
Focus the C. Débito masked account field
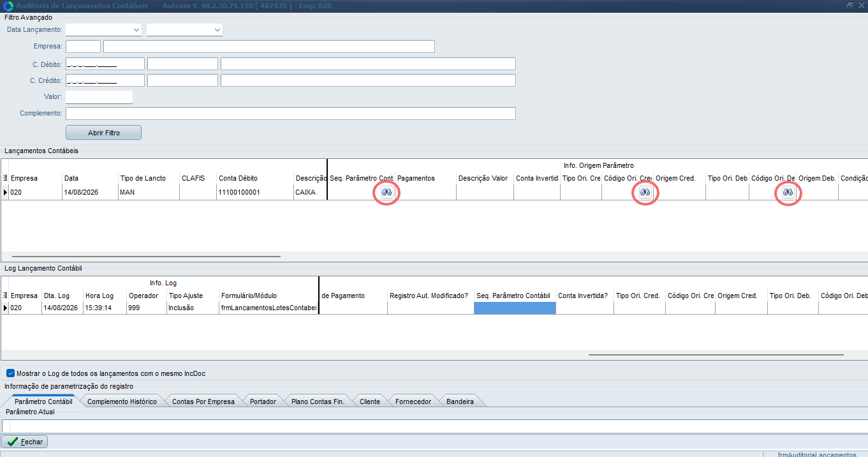pyautogui.click(x=105, y=64)
